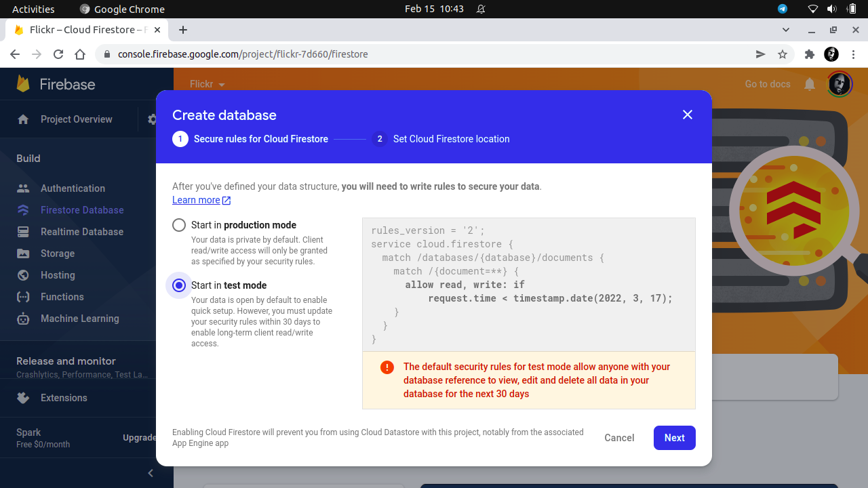Click the Storage image icon
This screenshot has height=488, width=868.
click(x=23, y=253)
